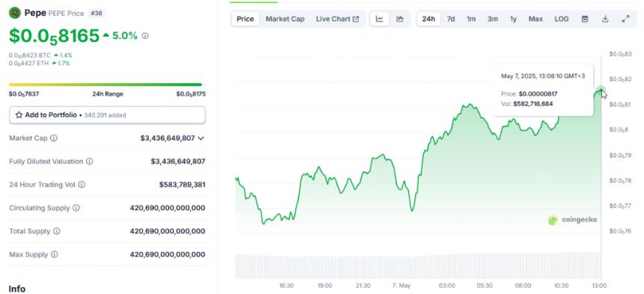Show 24 Hour Trading Vol info icon
This screenshot has height=294, width=644.
click(82, 184)
